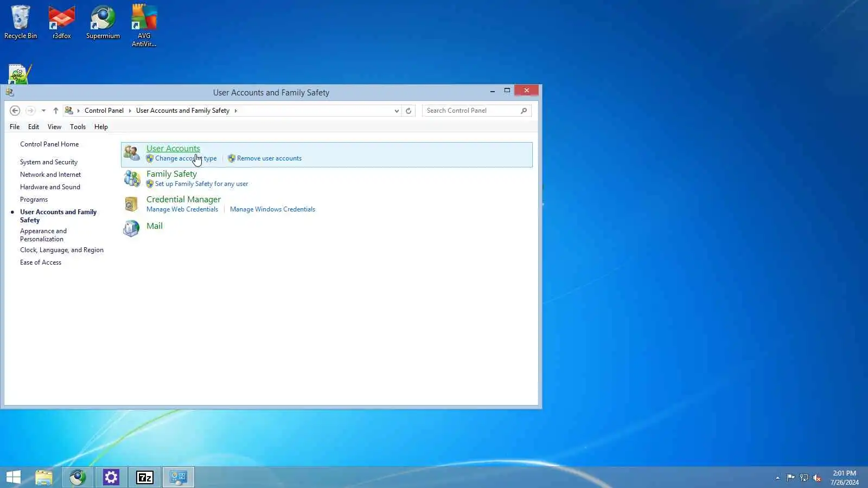Click Manage Windows Credentials link
This screenshot has width=868, height=488.
pos(272,209)
